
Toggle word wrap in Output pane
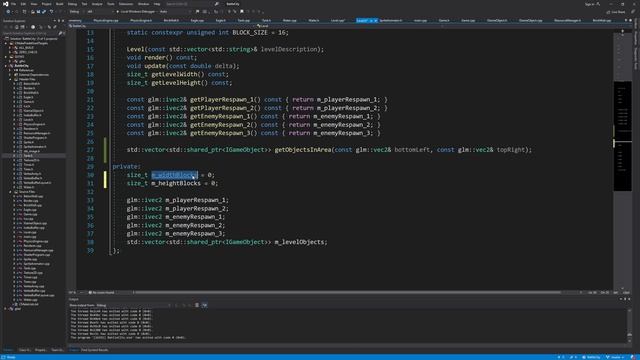(x=204, y=305)
